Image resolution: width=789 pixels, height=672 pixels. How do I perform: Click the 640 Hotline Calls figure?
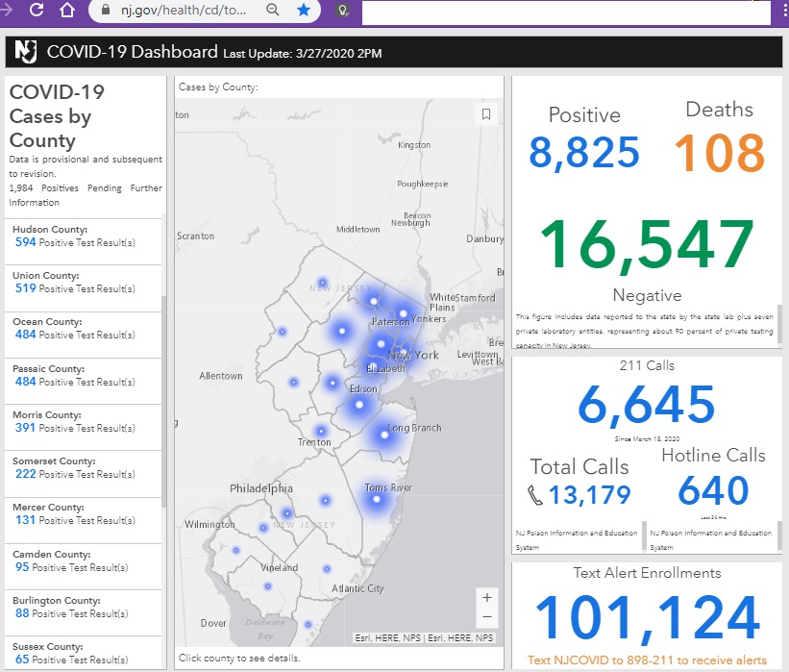point(713,490)
